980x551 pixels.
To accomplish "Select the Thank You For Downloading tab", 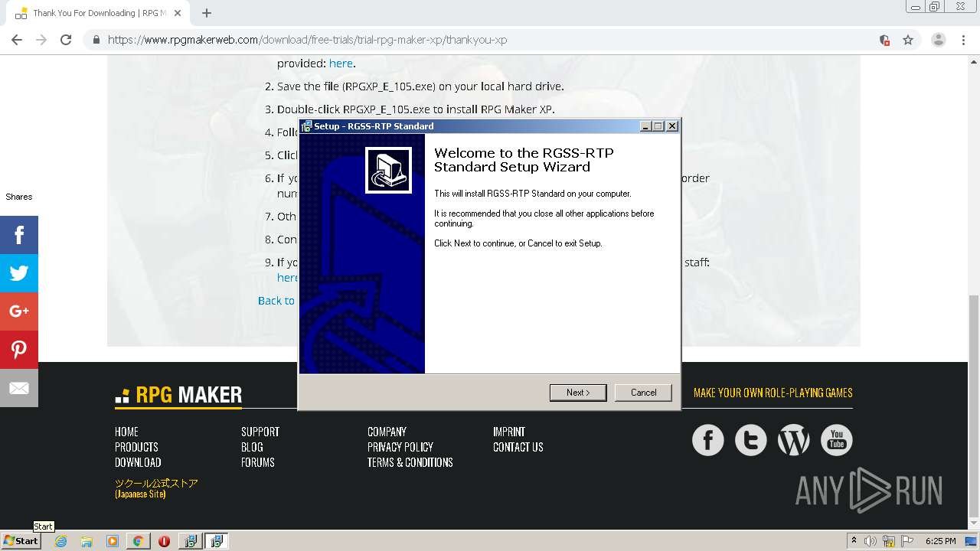I will point(95,13).
